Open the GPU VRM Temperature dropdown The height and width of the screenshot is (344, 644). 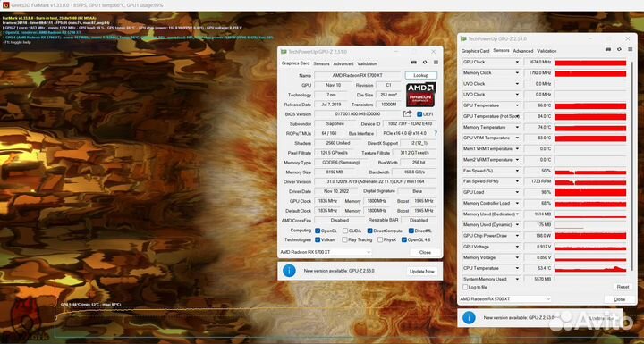[x=517, y=138]
